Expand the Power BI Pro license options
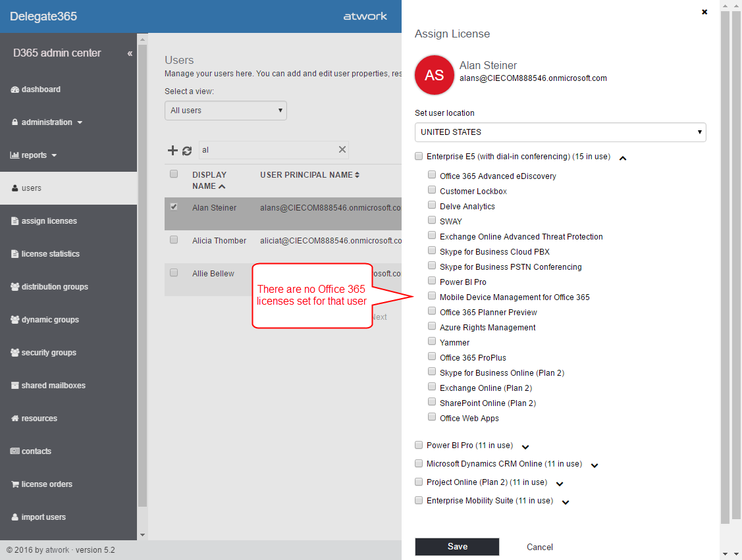The height and width of the screenshot is (560, 742). [525, 447]
